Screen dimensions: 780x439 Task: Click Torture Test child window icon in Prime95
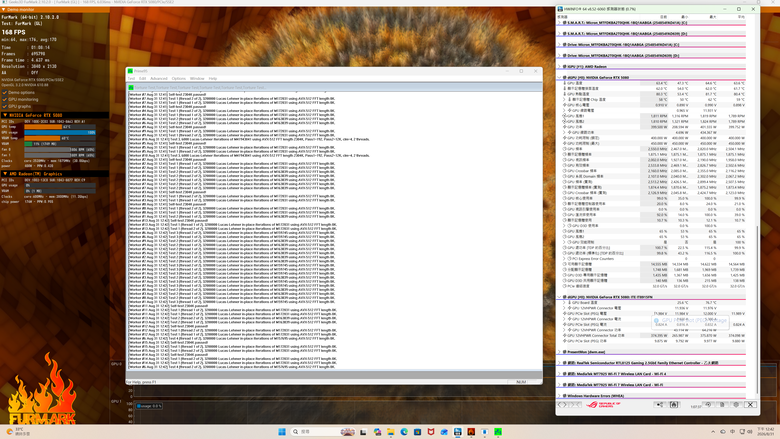(x=131, y=88)
